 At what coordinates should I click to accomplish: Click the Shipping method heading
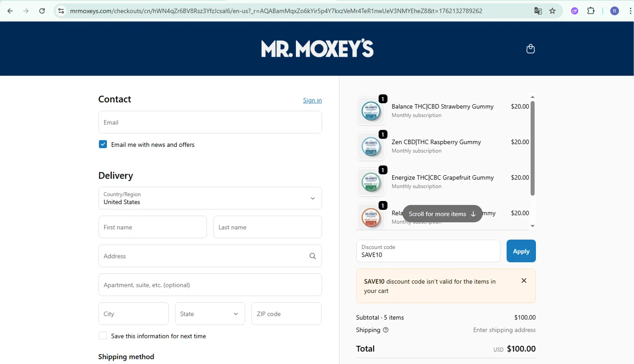click(126, 357)
